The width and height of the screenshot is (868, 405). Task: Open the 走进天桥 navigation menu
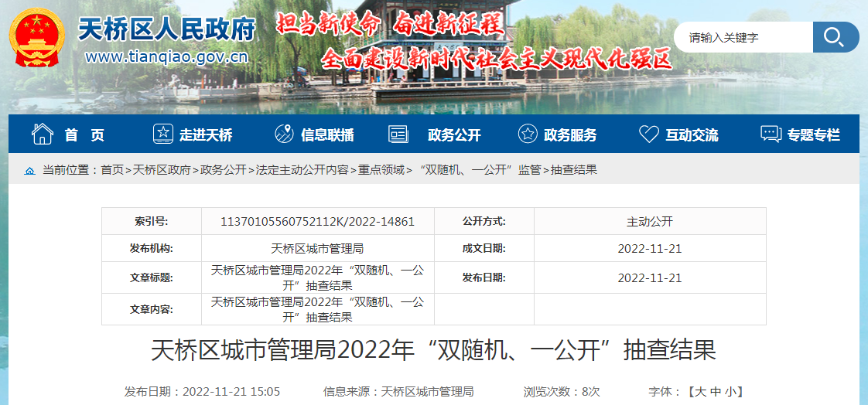coord(206,134)
